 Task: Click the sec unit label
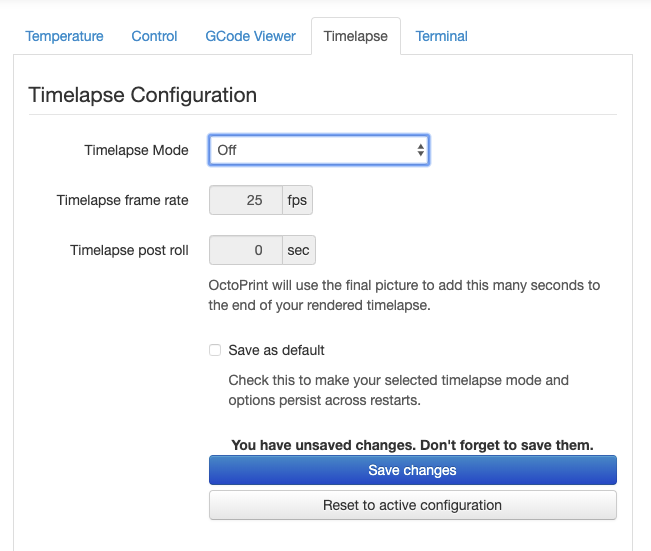(299, 250)
